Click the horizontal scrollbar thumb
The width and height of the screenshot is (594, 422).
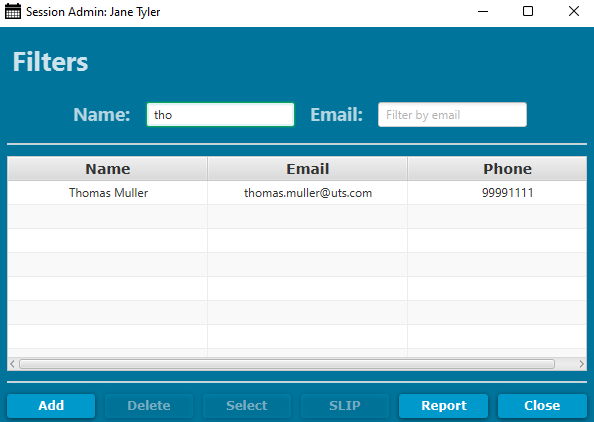pyautogui.click(x=287, y=364)
